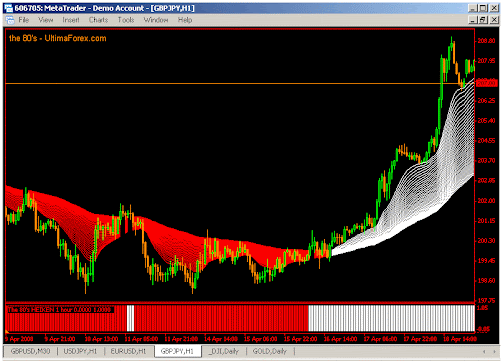Open the View menu

(x=45, y=20)
